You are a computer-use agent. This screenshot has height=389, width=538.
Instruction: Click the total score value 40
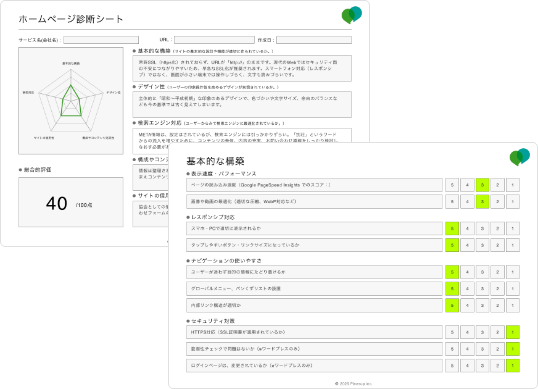pyautogui.click(x=57, y=203)
